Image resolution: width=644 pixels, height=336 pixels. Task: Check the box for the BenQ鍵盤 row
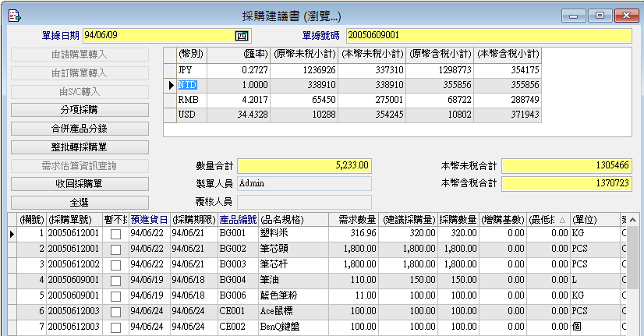pyautogui.click(x=115, y=327)
